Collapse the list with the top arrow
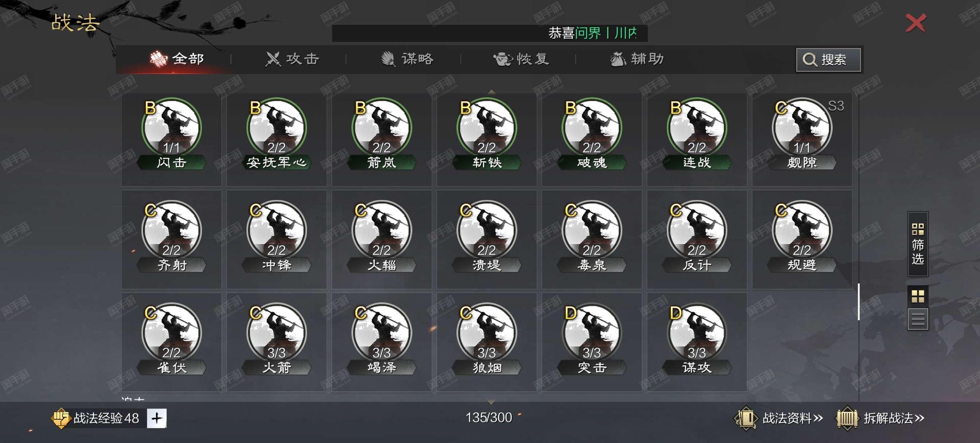Viewport: 980px width, 443px height. click(491, 92)
